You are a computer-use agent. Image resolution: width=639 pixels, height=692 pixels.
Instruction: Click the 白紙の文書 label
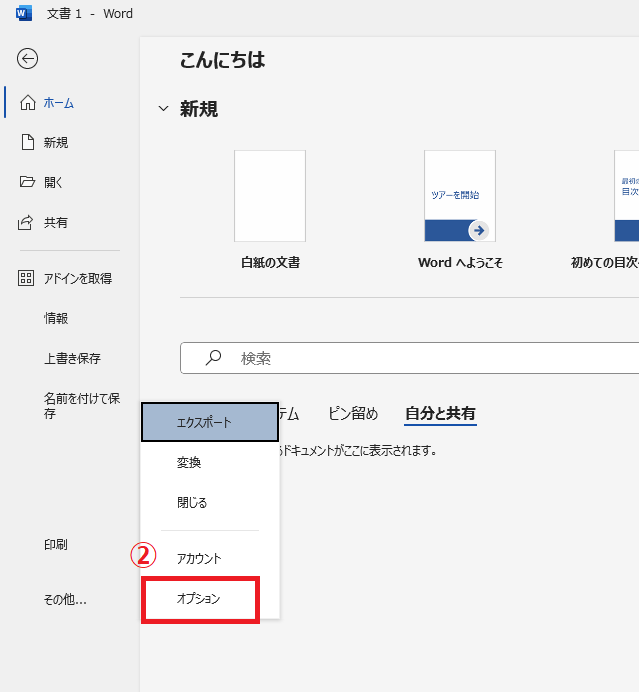(271, 263)
